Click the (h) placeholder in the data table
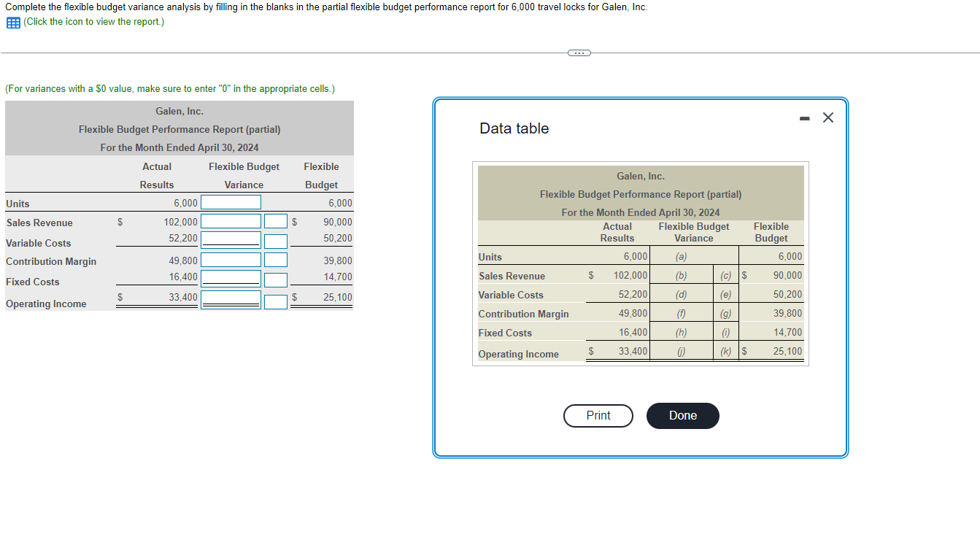This screenshot has height=537, width=980. [681, 333]
